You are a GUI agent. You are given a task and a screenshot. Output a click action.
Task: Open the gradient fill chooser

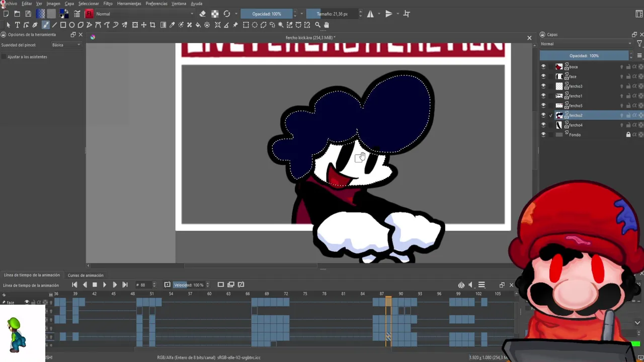tap(41, 14)
